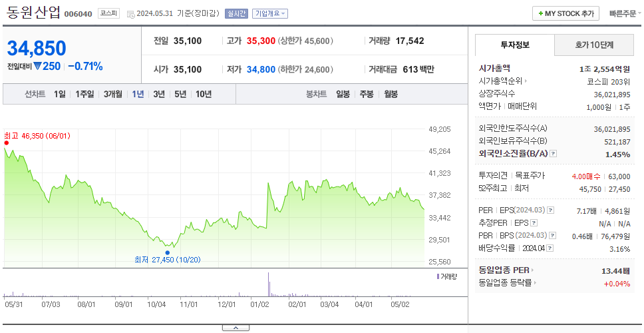Click the EPS value 4,861원
This screenshot has height=333, width=644.
[617, 211]
